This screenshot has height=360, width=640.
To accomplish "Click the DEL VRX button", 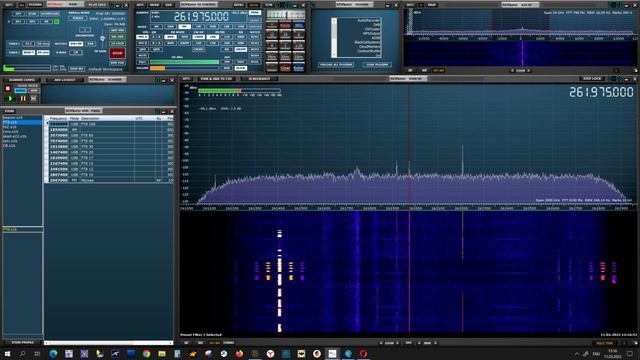I will coord(118,37).
